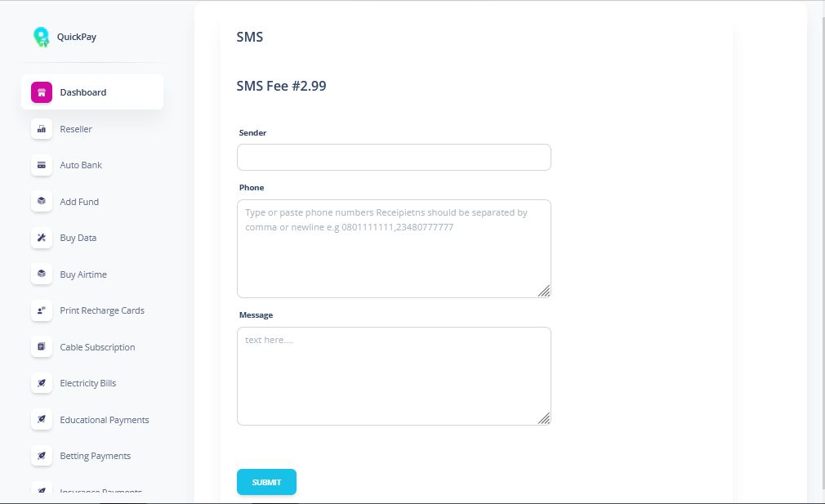Click the Reseller sidebar icon
Viewport: 825px width, 504px height.
click(x=42, y=129)
